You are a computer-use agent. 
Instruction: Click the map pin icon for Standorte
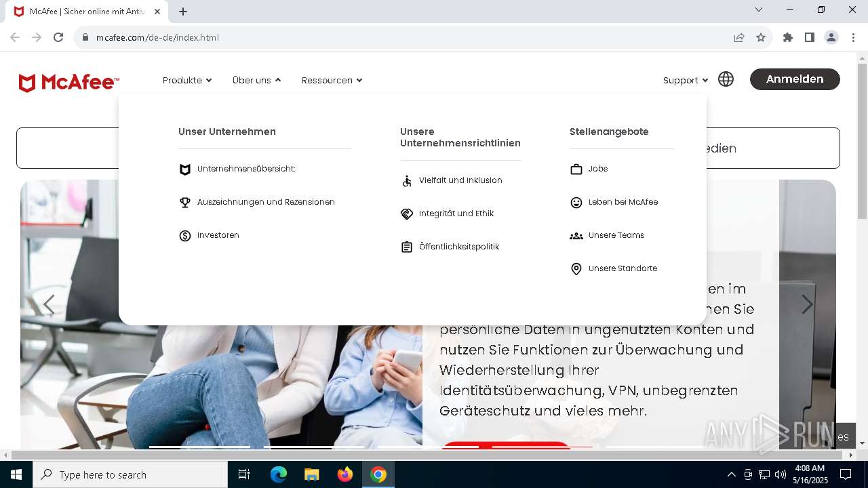click(x=576, y=269)
